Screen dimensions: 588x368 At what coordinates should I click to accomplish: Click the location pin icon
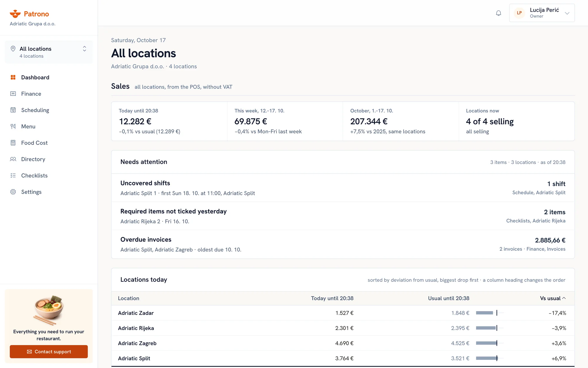[13, 49]
